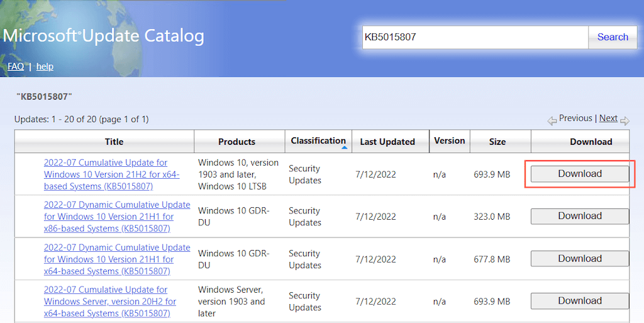Screen dimensions: 644x323
Task: Click the Search button
Action: pyautogui.click(x=612, y=37)
